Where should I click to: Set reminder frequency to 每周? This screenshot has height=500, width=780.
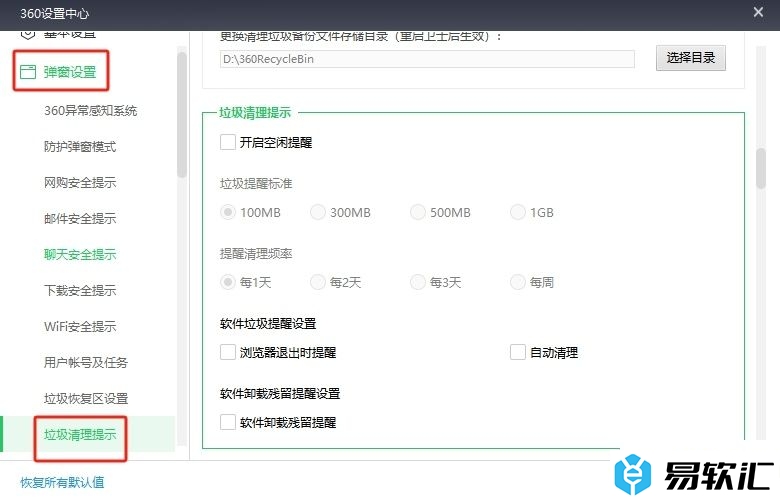518,283
